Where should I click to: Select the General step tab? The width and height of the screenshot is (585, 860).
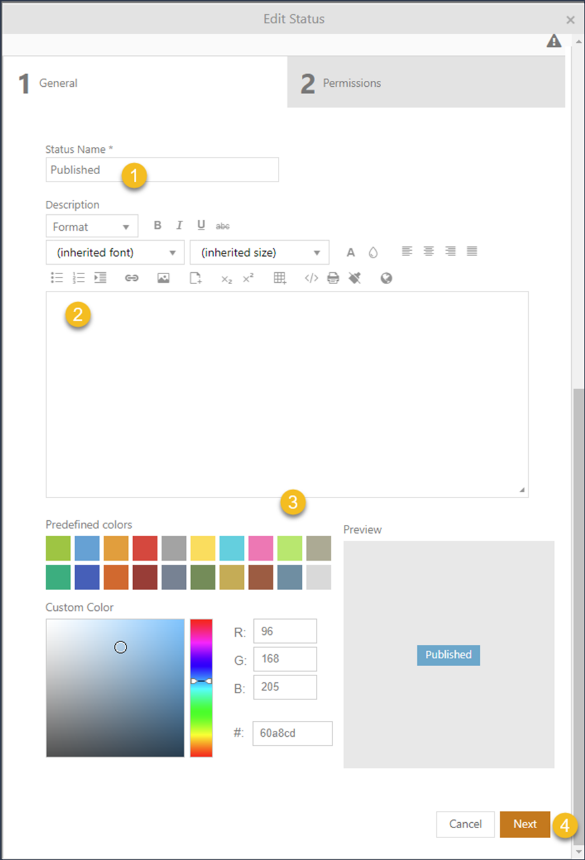click(145, 82)
